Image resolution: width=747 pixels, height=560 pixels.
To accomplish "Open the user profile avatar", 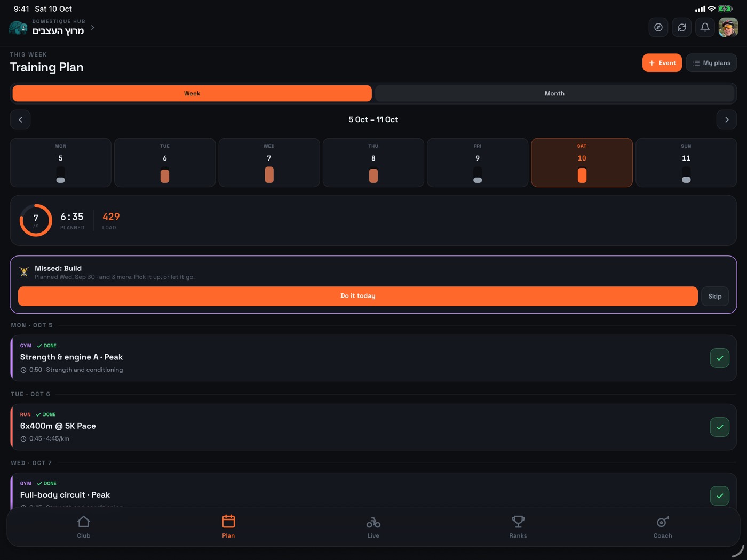I will tap(728, 27).
